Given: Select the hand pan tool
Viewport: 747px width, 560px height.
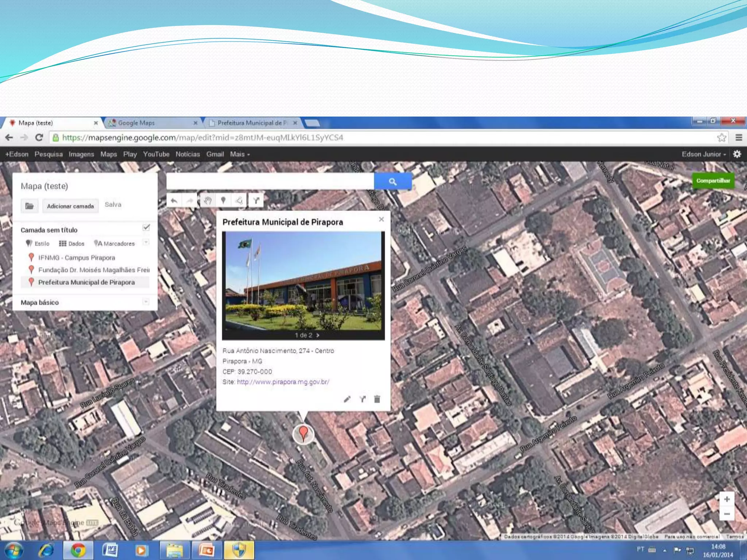Looking at the screenshot, I should [x=208, y=201].
